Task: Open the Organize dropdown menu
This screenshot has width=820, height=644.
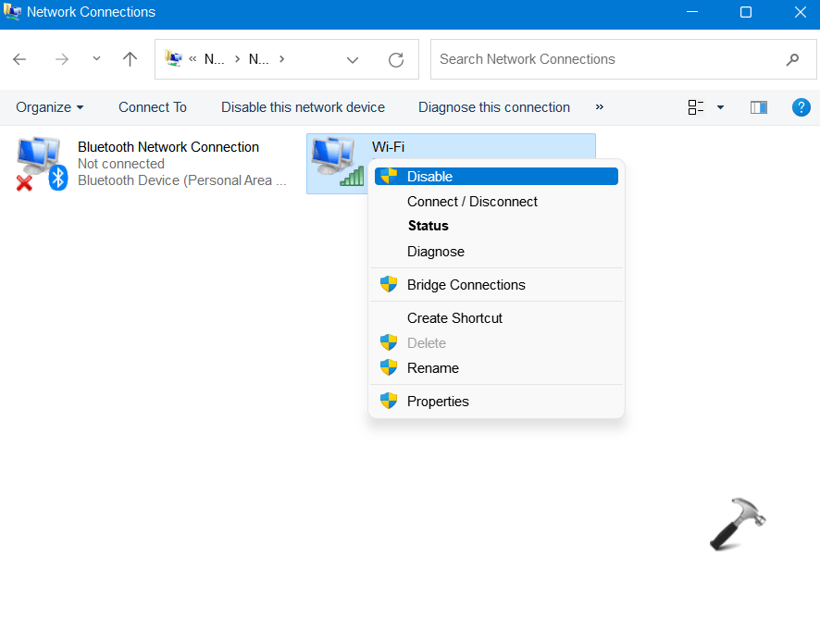Action: point(50,107)
